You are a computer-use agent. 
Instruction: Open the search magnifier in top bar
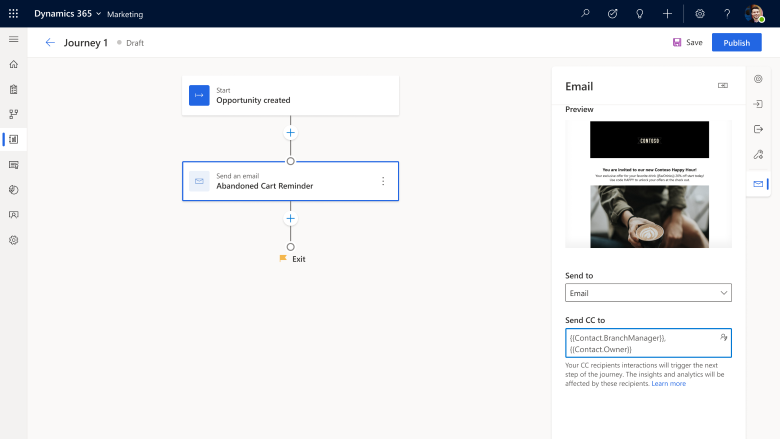click(585, 13)
